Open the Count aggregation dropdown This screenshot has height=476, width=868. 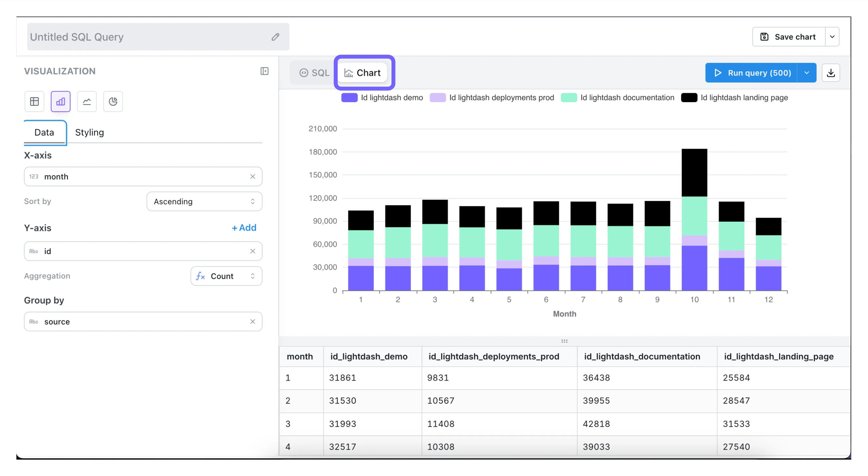tap(226, 276)
